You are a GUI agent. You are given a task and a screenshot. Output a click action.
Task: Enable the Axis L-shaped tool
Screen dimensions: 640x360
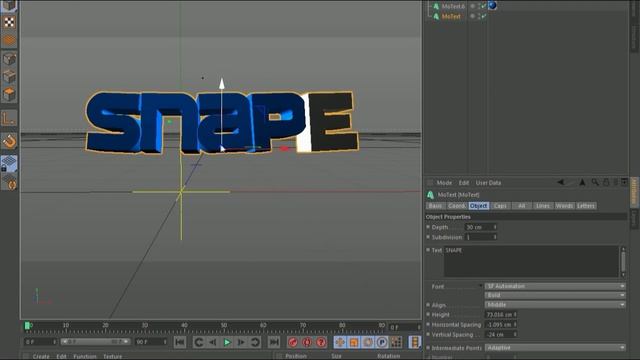9,119
